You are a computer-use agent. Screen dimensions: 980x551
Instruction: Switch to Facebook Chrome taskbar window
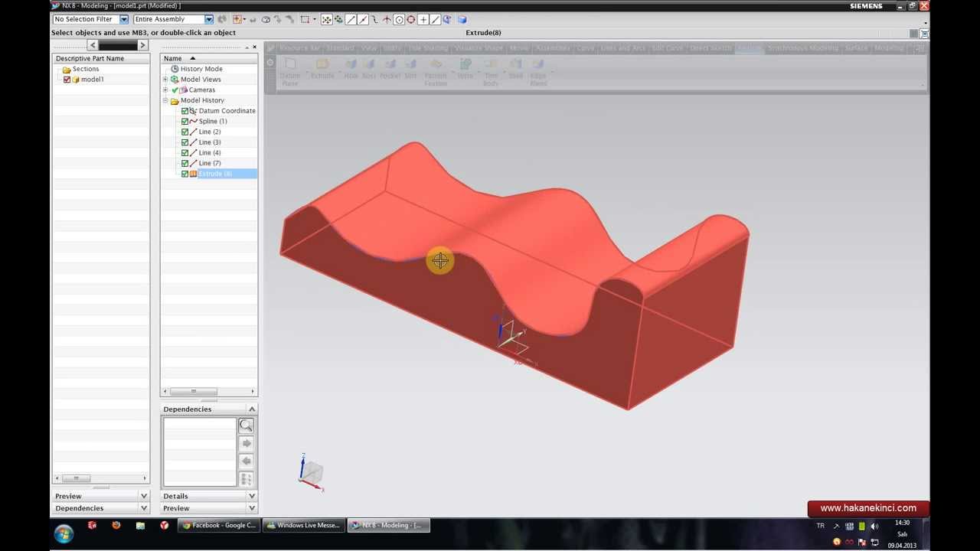point(219,525)
